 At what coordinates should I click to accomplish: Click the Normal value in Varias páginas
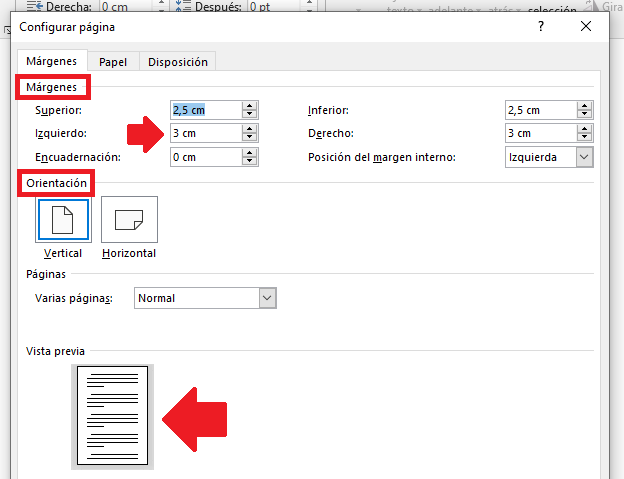pos(156,298)
